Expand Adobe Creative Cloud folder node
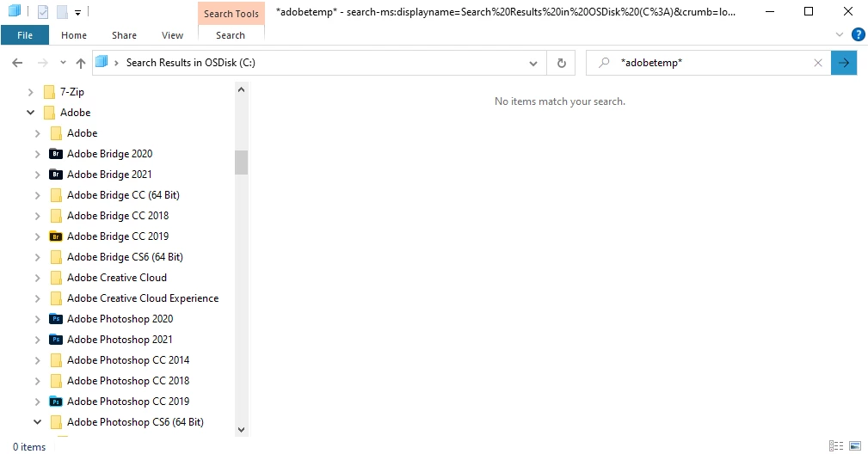The height and width of the screenshot is (454, 868). 37,278
